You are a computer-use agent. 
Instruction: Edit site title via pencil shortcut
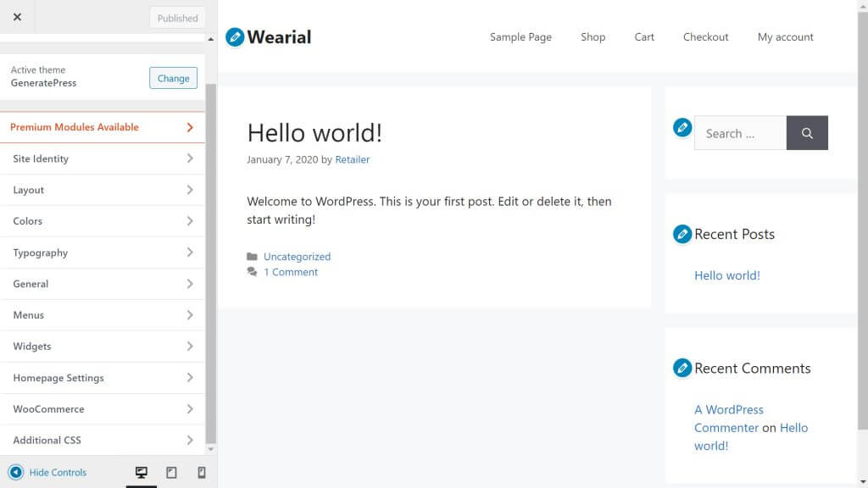(235, 37)
